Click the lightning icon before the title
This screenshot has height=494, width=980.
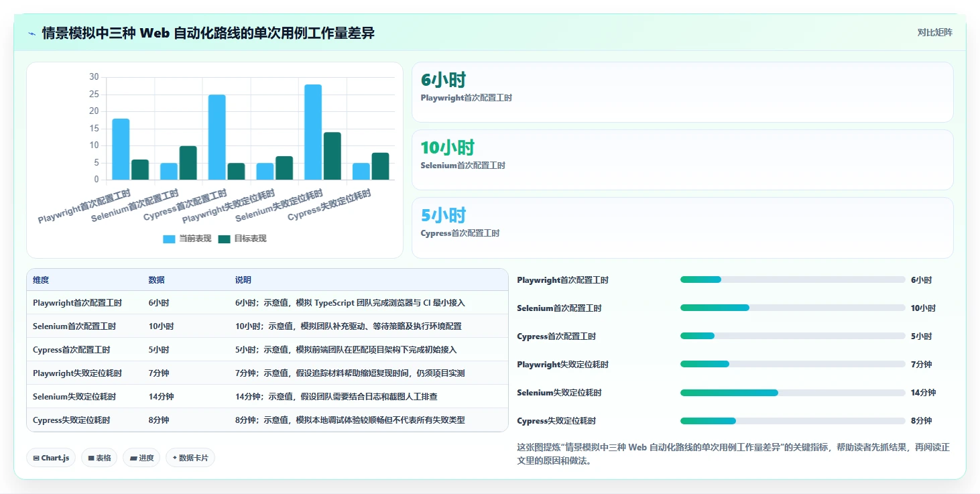click(32, 33)
